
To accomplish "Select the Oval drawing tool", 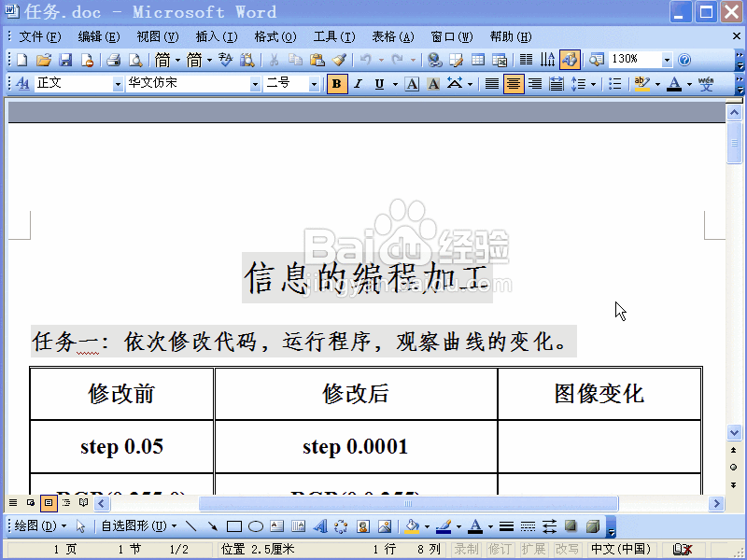I will [254, 525].
